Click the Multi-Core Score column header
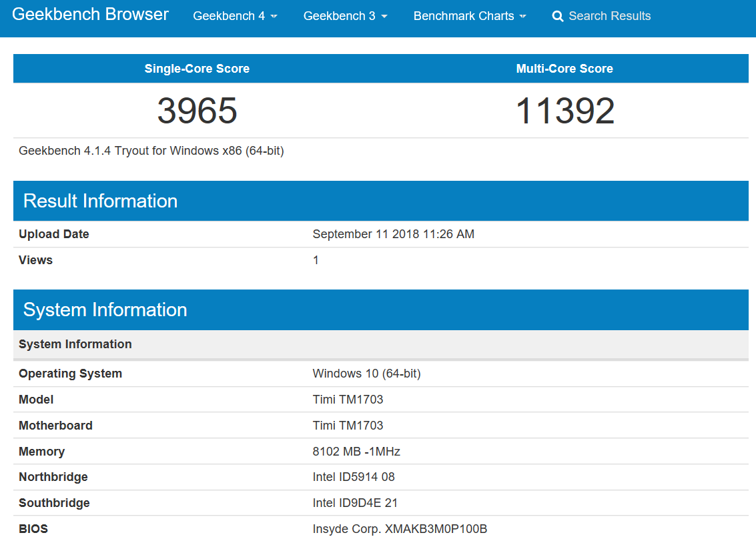Viewport: 756px width, 549px height. click(564, 69)
